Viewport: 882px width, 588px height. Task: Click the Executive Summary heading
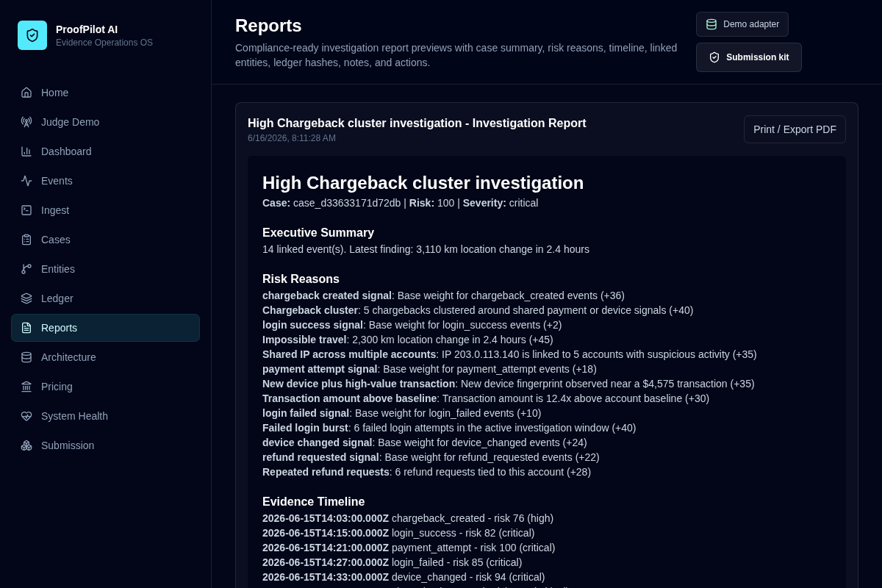(x=318, y=233)
